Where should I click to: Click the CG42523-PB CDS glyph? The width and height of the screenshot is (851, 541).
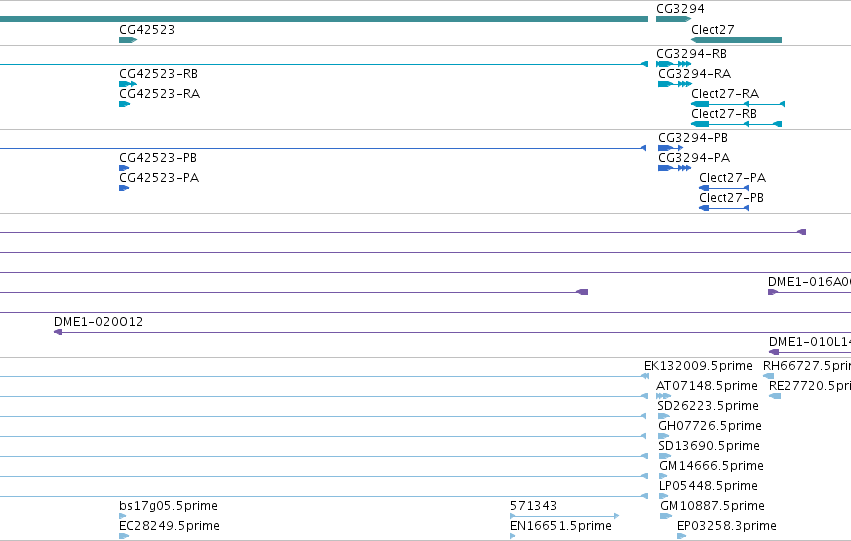click(x=124, y=168)
